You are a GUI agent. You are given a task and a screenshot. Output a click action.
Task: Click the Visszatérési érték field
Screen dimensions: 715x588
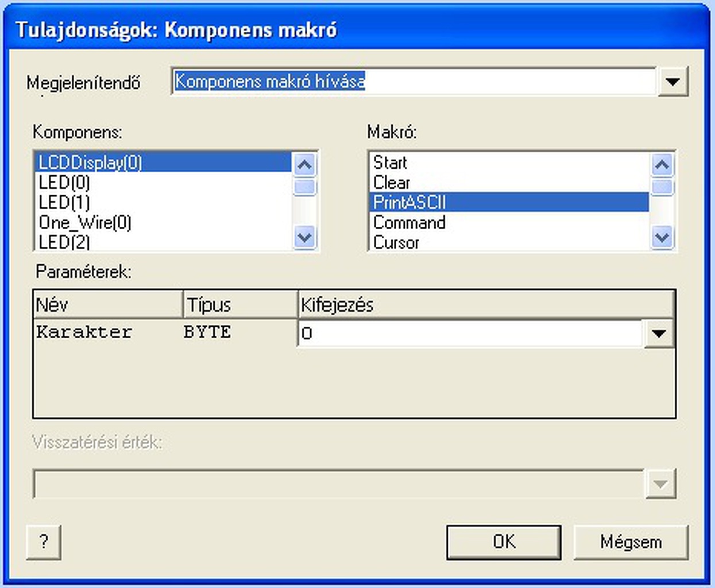tap(339, 483)
